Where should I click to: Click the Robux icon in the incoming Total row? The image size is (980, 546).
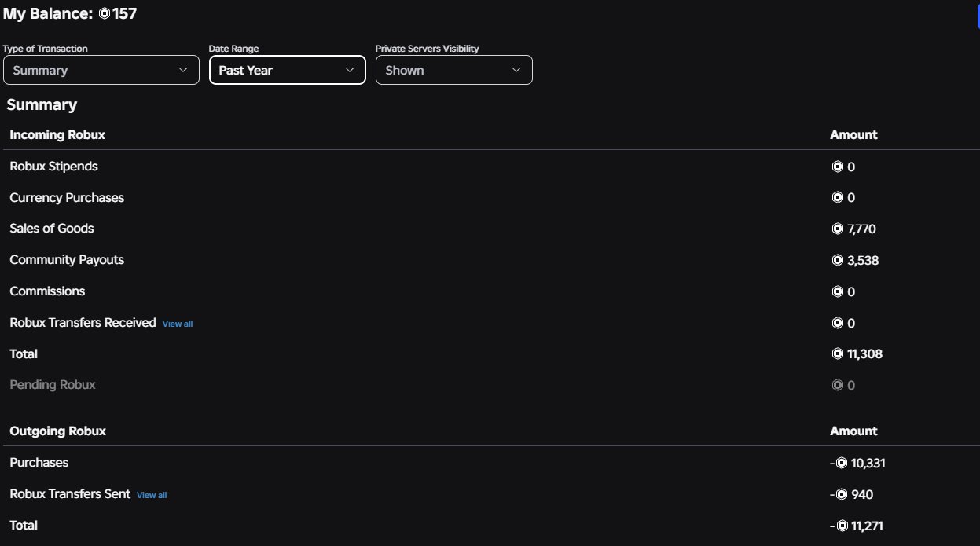[x=837, y=354]
